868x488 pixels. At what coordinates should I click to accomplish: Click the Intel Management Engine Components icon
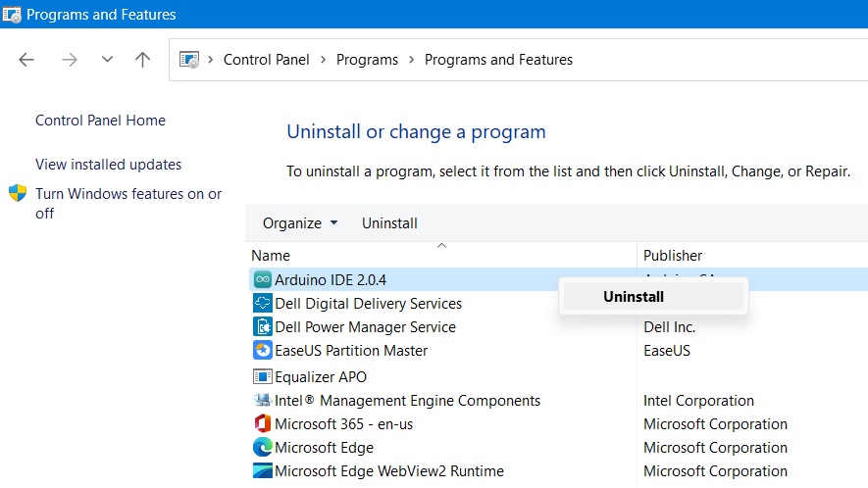click(x=263, y=400)
